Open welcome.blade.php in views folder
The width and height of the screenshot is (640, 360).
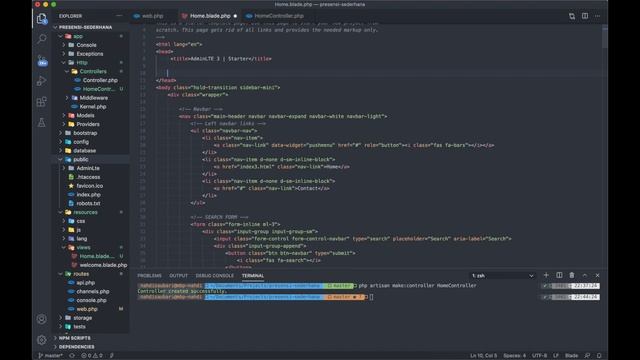tap(103, 265)
